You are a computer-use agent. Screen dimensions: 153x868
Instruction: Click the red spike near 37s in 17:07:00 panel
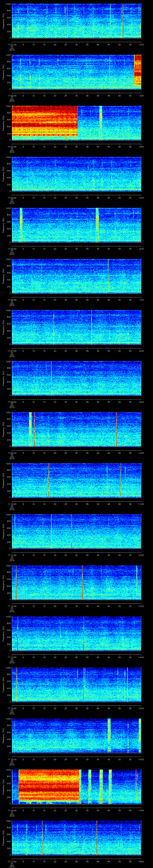click(91, 327)
